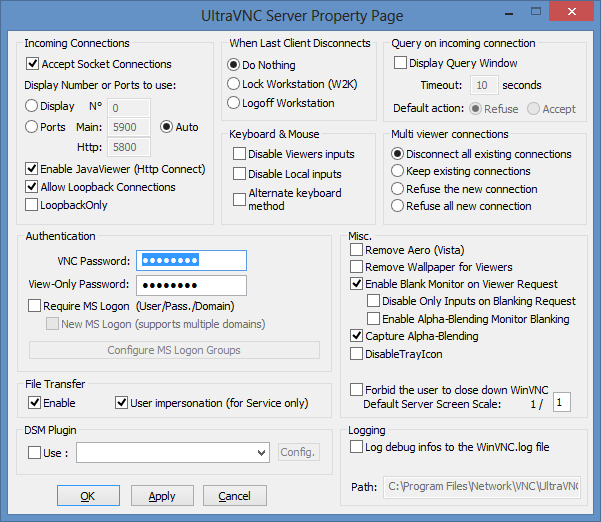Select Logoff Workstation option
This screenshot has height=522, width=601.
[233, 103]
